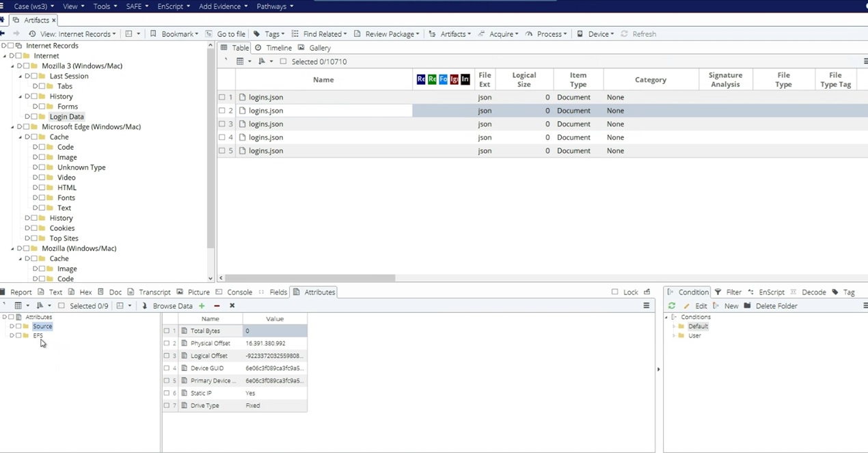Click the Bookmark toolbar icon

coord(154,34)
